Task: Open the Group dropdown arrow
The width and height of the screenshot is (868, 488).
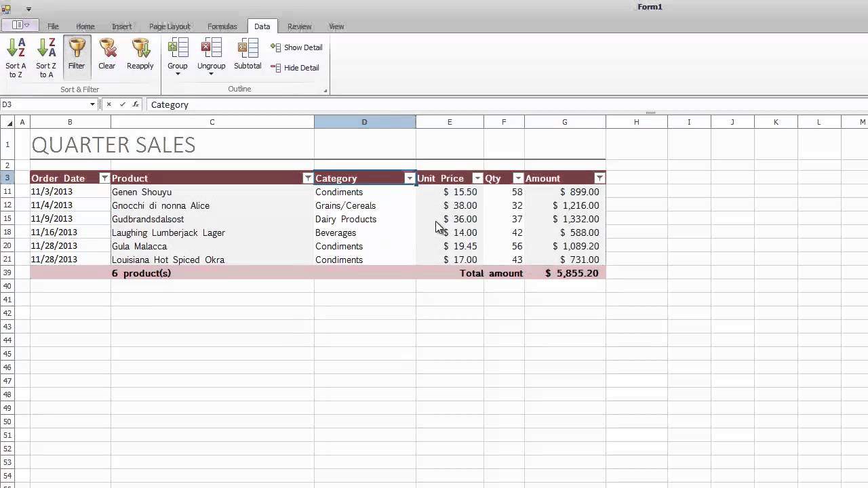Action: (178, 74)
